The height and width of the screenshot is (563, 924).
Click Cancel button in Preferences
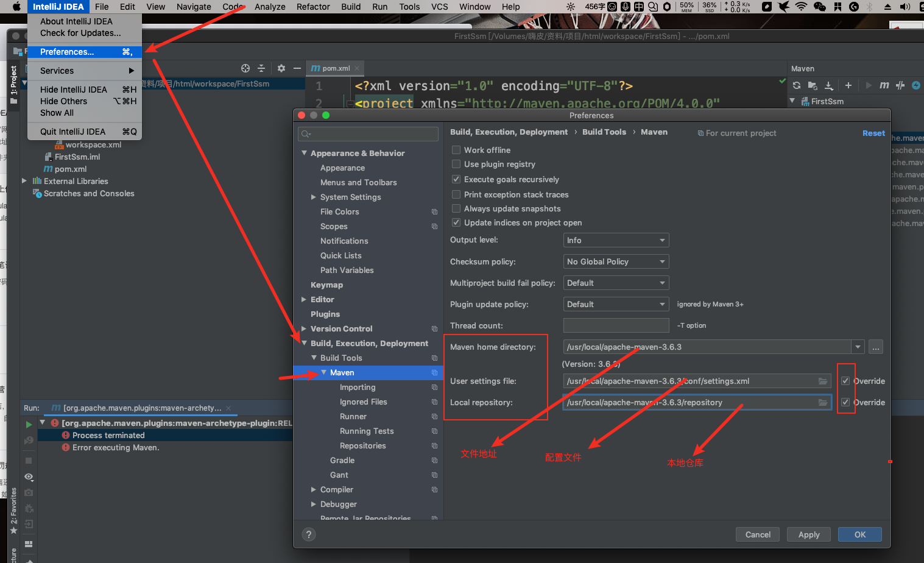coord(758,534)
